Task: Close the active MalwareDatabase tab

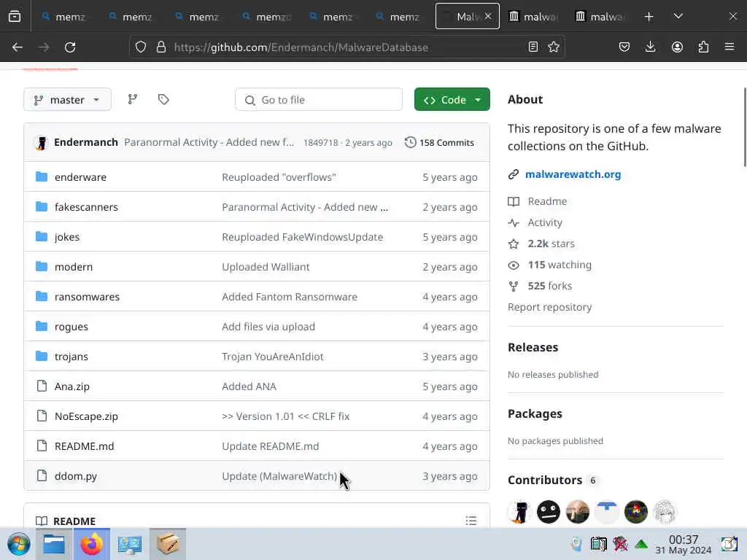Action: (x=488, y=16)
